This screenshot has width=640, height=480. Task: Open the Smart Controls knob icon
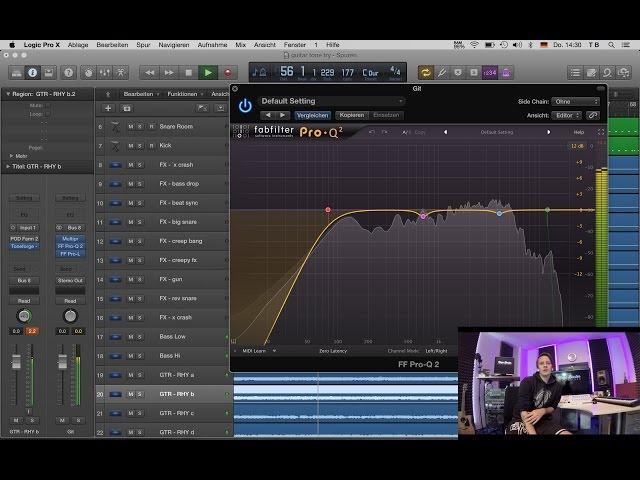pyautogui.click(x=89, y=73)
